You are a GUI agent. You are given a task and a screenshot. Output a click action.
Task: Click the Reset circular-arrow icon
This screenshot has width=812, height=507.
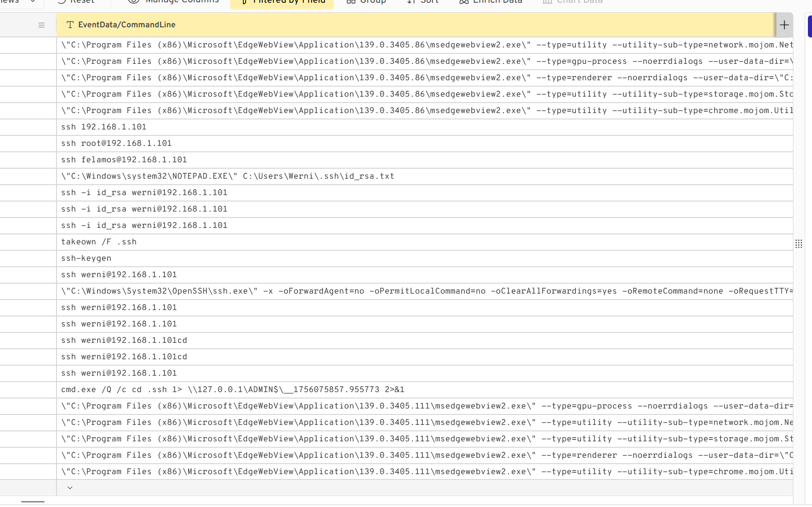click(62, 2)
